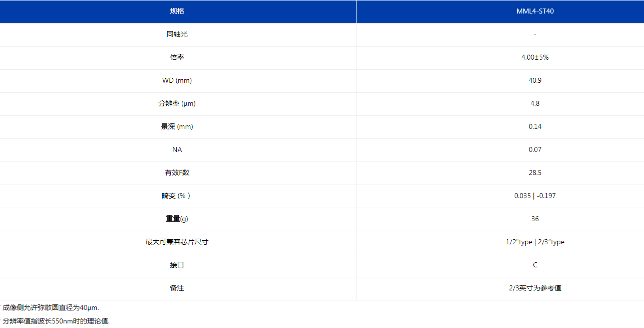Viewport: 644px width, 328px height.
Task: Select the 景深 (mm) row label
Action: click(177, 127)
